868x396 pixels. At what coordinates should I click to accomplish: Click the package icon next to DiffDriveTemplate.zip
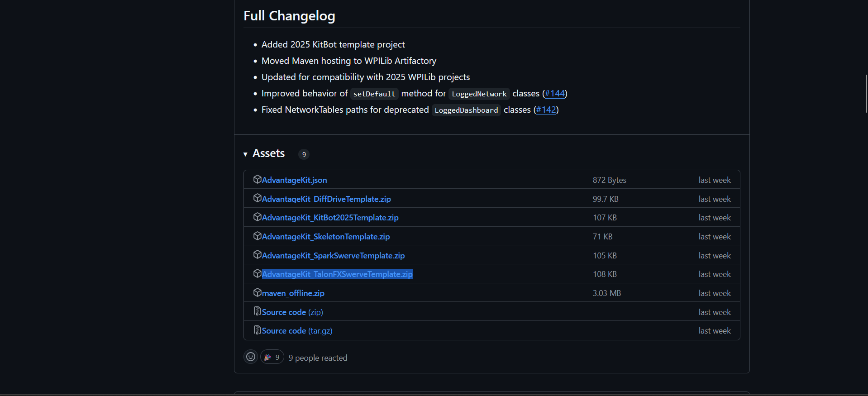click(x=258, y=198)
